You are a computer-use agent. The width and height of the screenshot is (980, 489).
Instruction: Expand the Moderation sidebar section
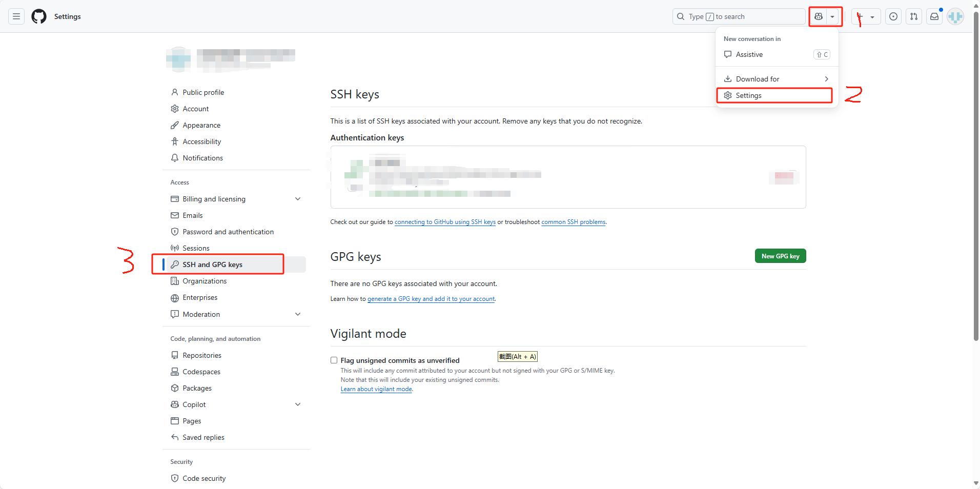click(x=298, y=314)
